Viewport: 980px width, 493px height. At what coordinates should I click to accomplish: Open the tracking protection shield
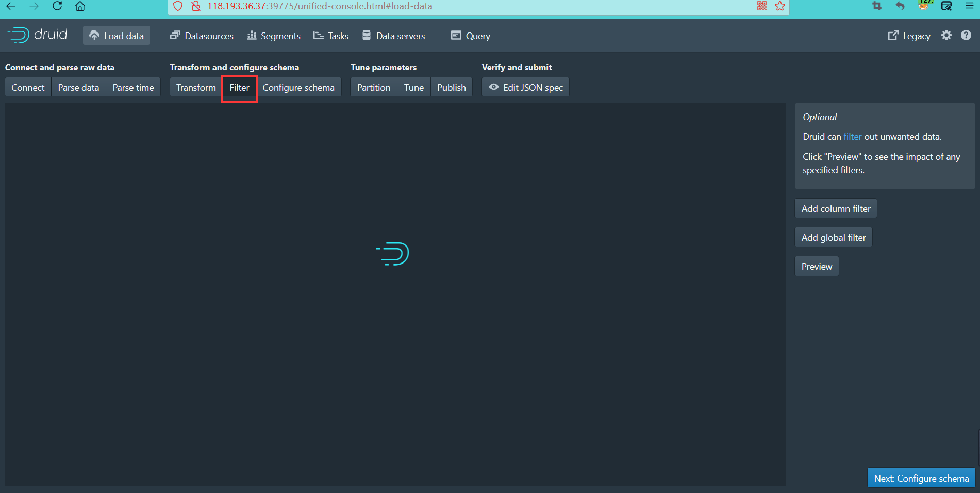click(178, 6)
